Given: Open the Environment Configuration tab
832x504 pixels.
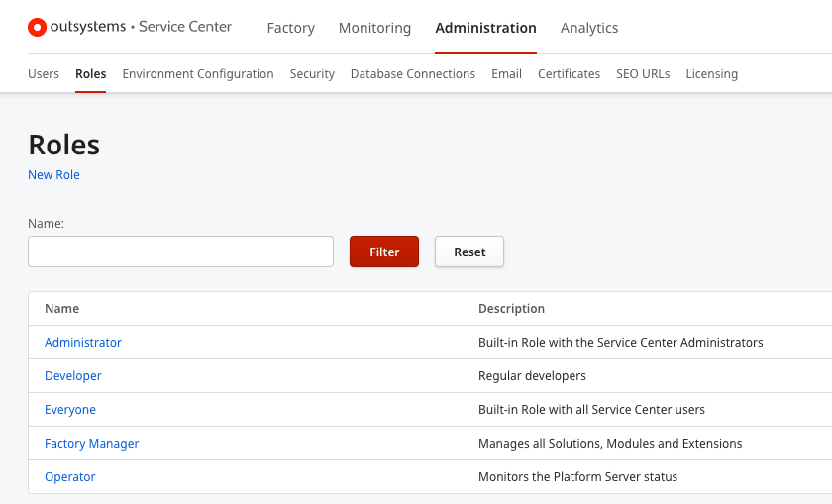Looking at the screenshot, I should (x=198, y=74).
